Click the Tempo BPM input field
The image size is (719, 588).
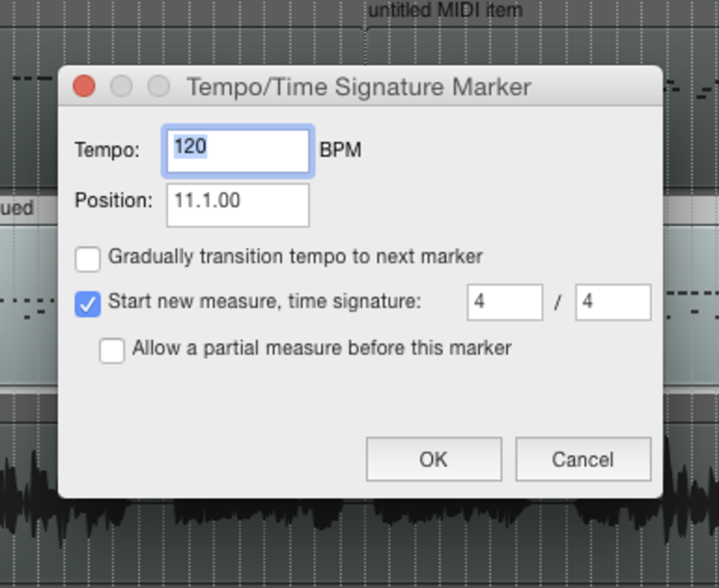238,151
